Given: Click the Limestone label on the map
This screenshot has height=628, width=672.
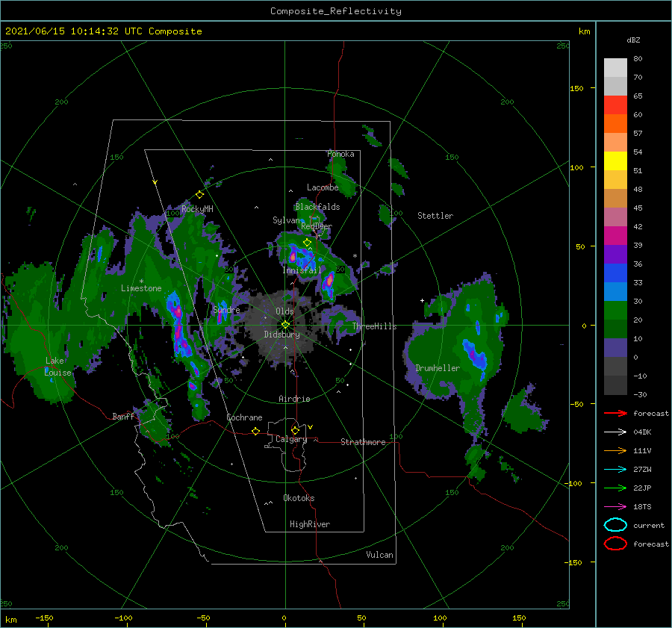Looking at the screenshot, I should click(x=141, y=288).
